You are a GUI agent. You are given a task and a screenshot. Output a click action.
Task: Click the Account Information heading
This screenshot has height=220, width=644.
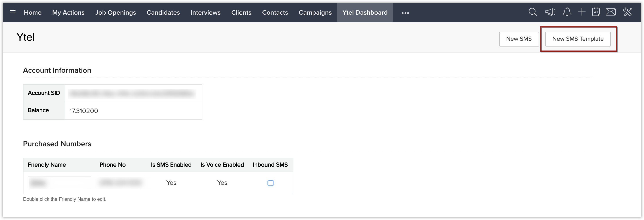tap(57, 70)
